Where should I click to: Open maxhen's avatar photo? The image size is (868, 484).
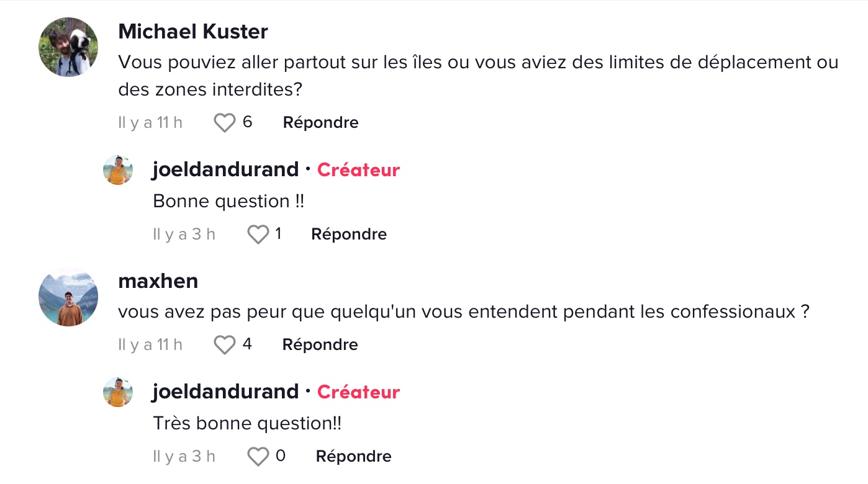68,297
